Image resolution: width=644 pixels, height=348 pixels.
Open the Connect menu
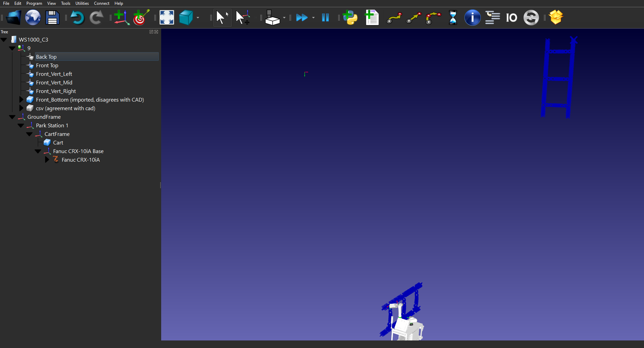point(102,3)
